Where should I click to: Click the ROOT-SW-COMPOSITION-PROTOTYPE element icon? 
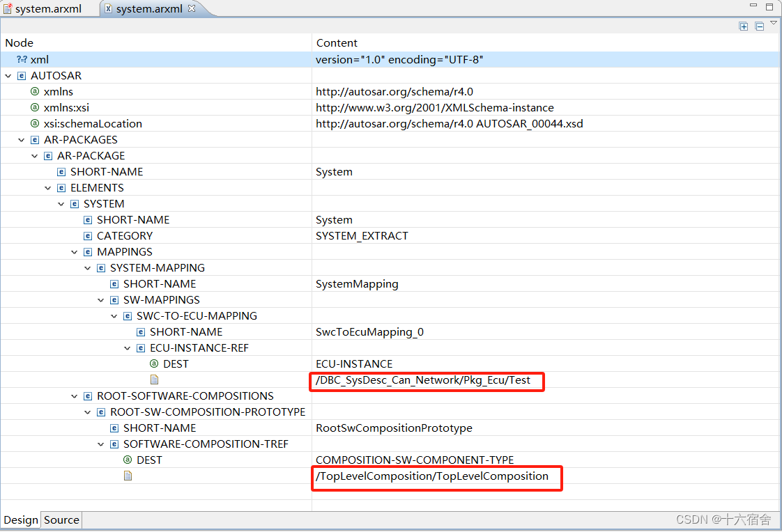pos(101,412)
